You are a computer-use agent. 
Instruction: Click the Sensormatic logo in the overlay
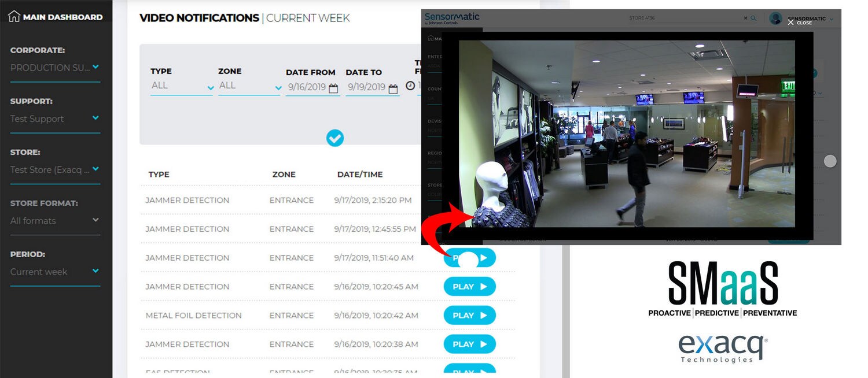(x=451, y=18)
